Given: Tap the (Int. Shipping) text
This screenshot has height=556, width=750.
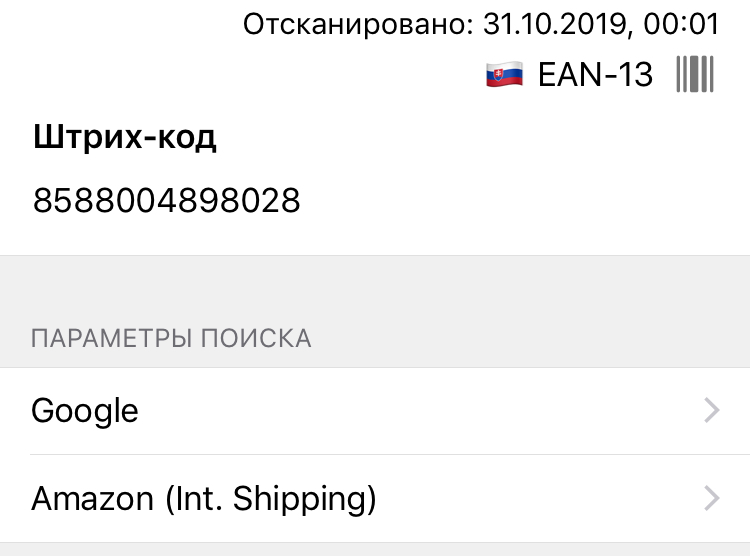Looking at the screenshot, I should pyautogui.click(x=271, y=498).
